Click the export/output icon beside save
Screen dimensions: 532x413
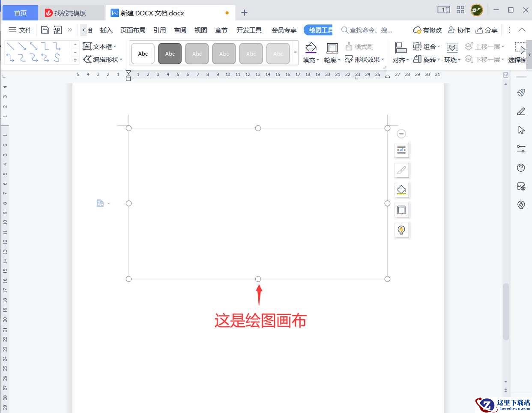[57, 30]
